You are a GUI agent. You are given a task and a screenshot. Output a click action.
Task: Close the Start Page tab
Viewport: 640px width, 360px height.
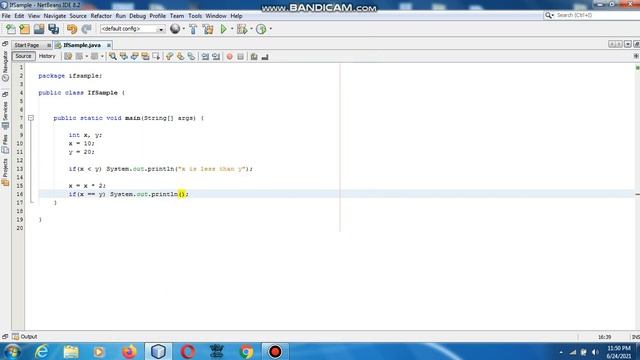point(49,45)
